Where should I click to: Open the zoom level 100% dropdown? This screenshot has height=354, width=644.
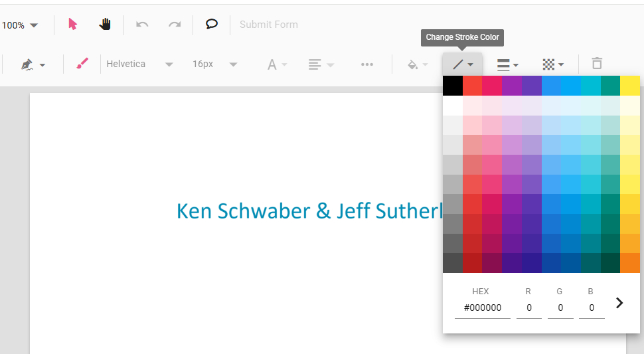click(x=20, y=25)
